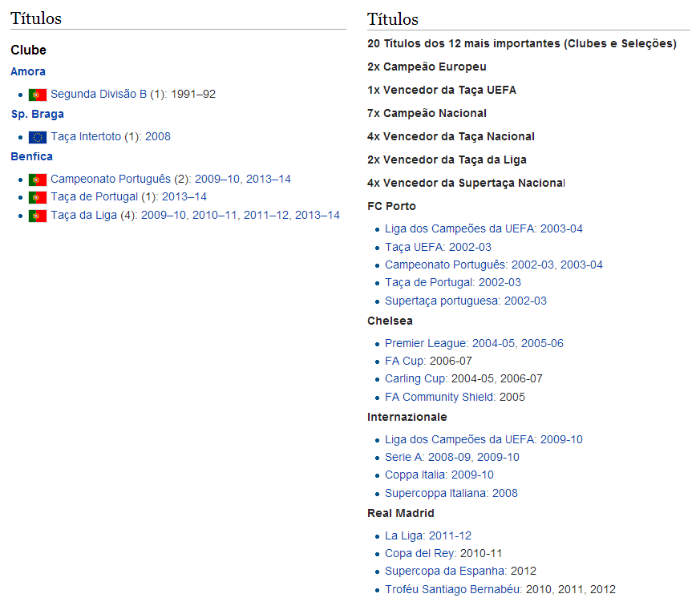
Task: Open 2011–12 in the Taça da Liga row
Action: click(266, 215)
